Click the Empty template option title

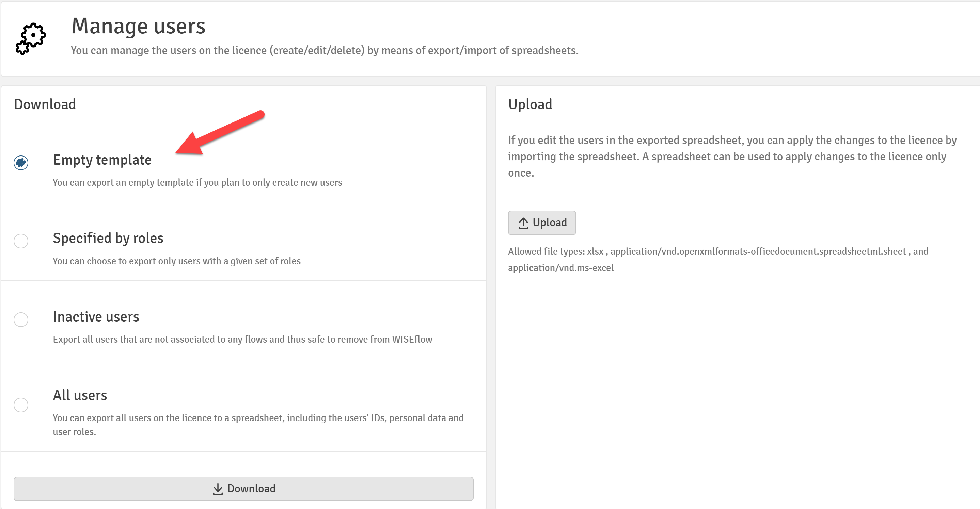pos(102,160)
